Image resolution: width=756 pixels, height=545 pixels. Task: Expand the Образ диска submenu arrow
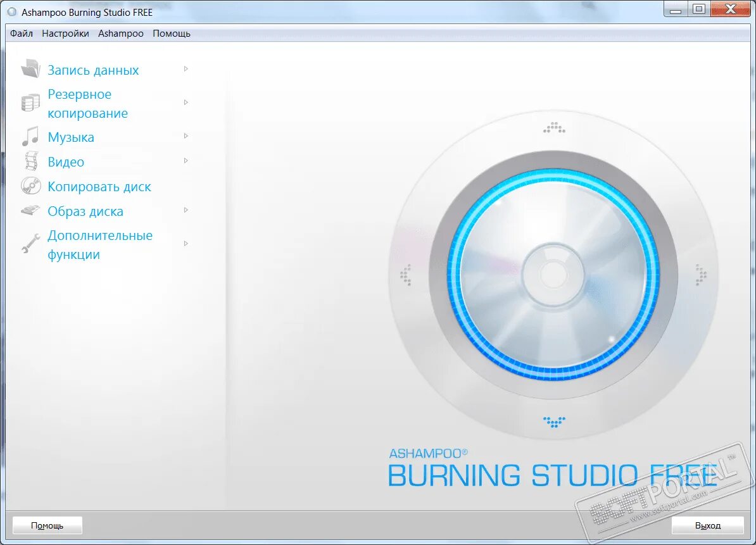(x=186, y=210)
